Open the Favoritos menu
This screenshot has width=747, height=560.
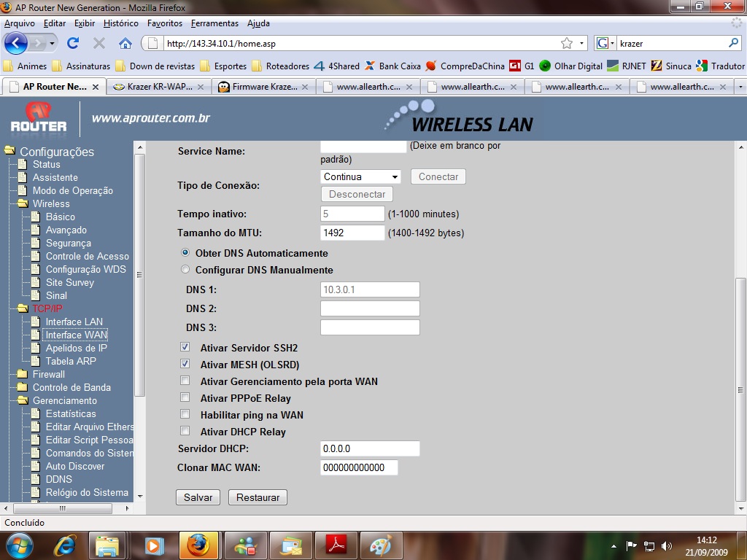165,23
